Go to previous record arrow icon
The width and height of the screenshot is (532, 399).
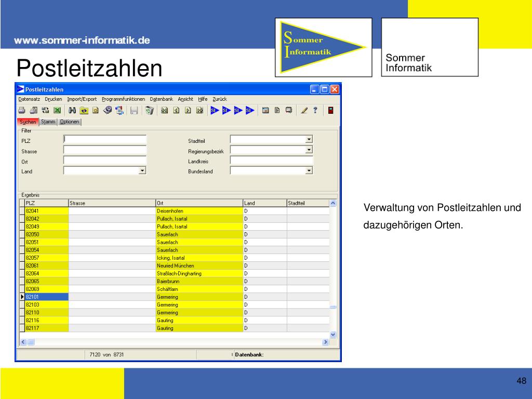(176, 110)
